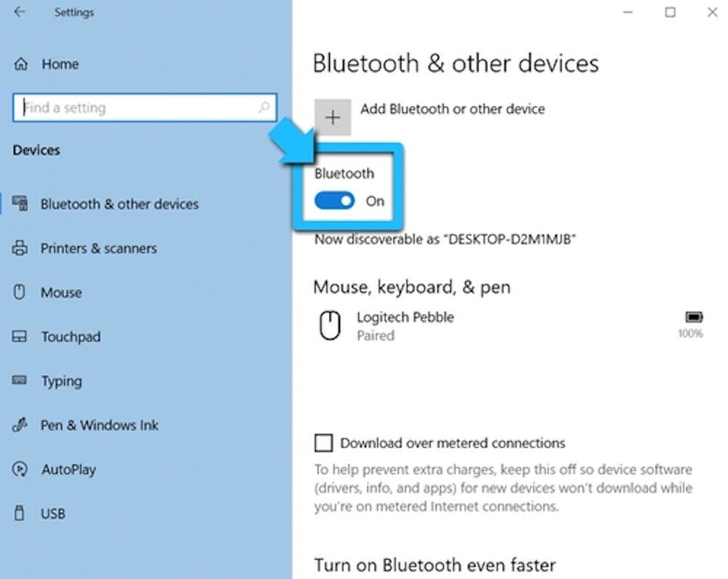Select the Home icon in the sidebar
The width and height of the screenshot is (728, 579).
(20, 64)
